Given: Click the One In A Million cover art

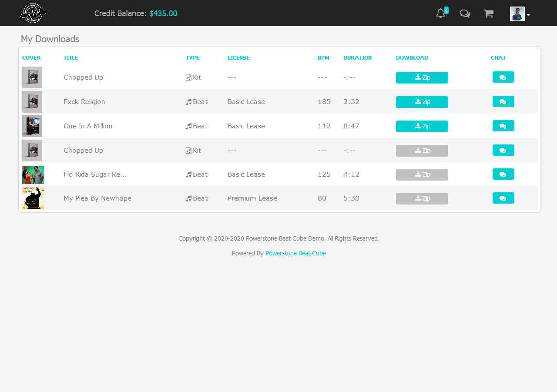Looking at the screenshot, I should (x=32, y=126).
